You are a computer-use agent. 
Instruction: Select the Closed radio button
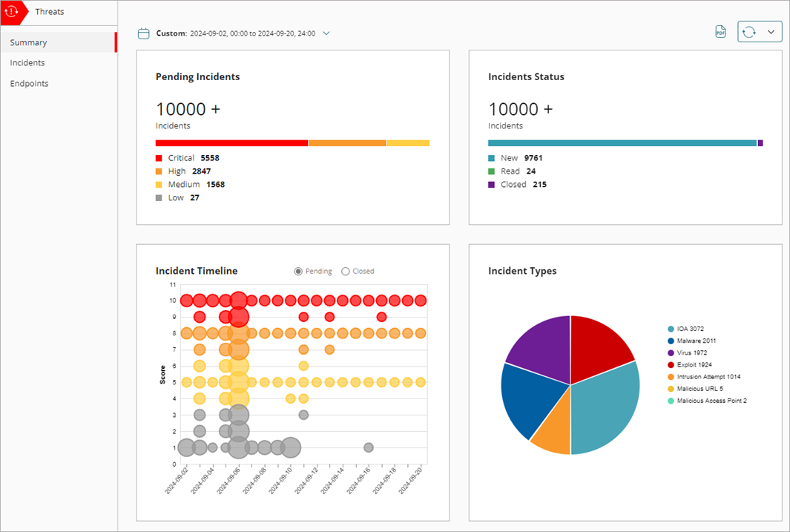point(344,271)
